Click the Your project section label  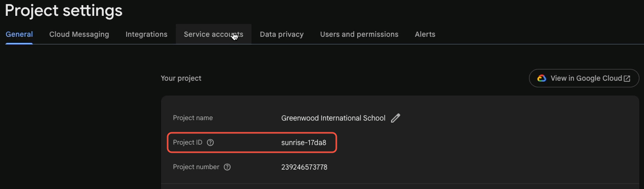point(181,78)
